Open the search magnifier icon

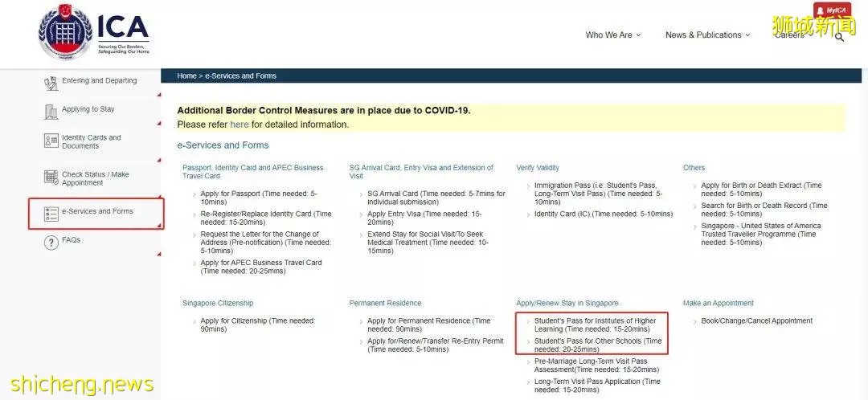tap(839, 37)
